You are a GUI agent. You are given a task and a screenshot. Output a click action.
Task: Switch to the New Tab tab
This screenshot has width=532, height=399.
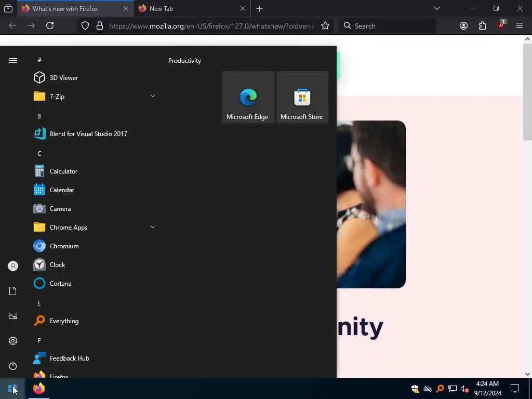(192, 8)
